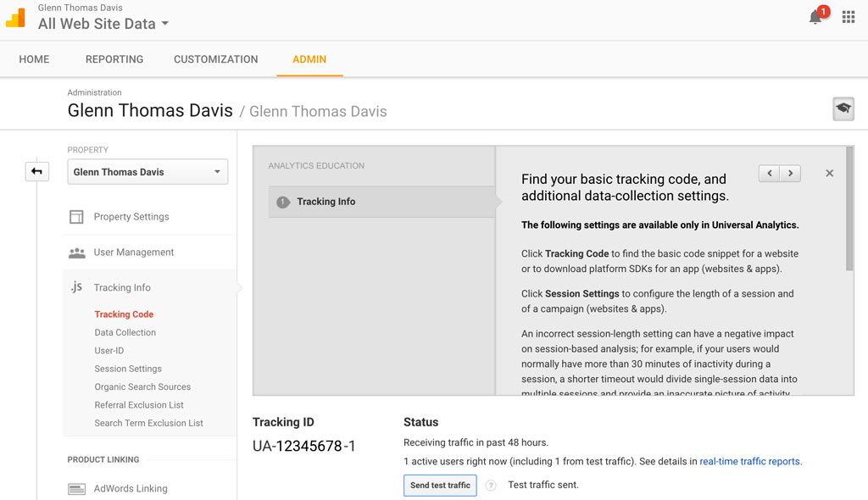Open User-ID settings
Screen dimensions: 868x500
click(109, 351)
